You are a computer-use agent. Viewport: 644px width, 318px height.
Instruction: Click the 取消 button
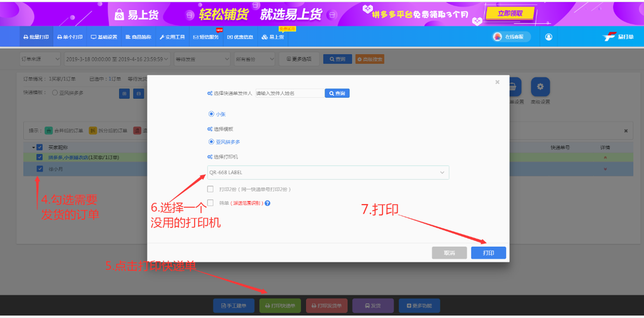click(x=449, y=252)
